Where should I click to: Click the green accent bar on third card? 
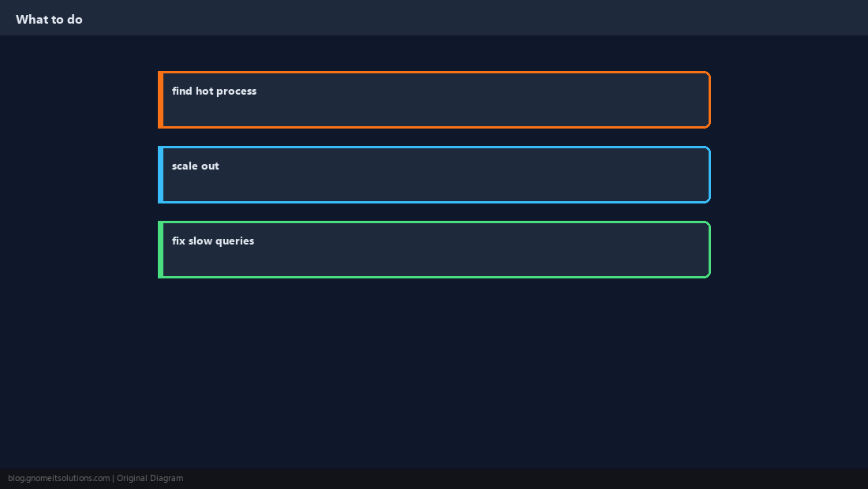(x=160, y=249)
